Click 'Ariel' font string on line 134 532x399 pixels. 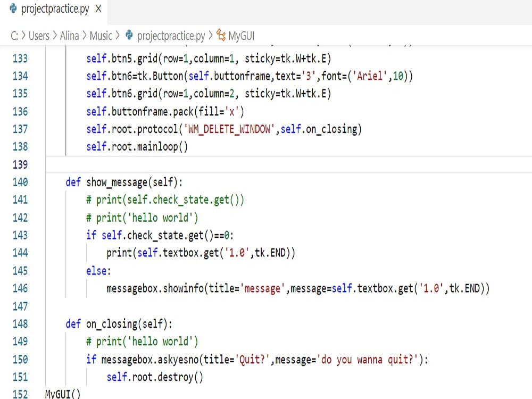pyautogui.click(x=370, y=76)
